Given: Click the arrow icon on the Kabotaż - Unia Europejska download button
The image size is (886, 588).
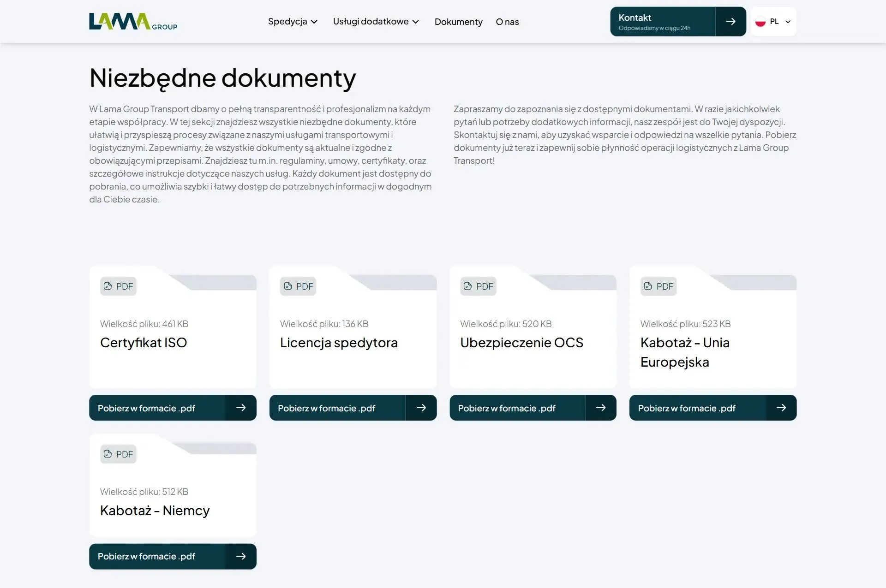Looking at the screenshot, I should pos(781,408).
